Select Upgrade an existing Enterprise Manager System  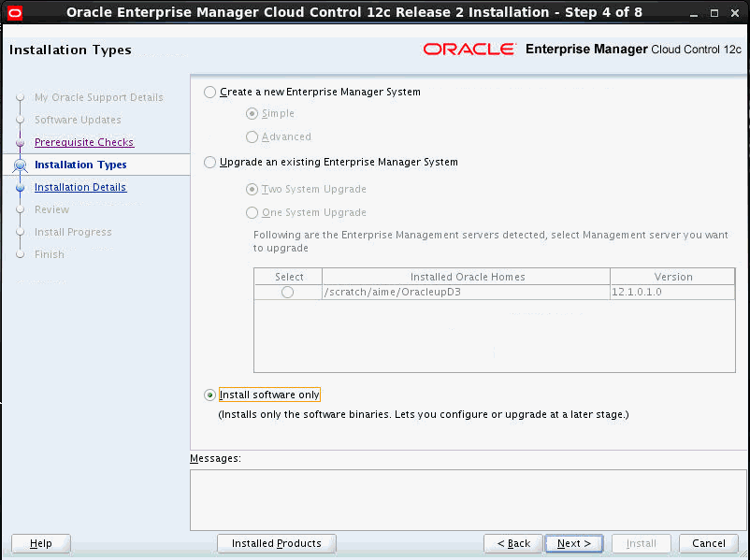click(209, 162)
